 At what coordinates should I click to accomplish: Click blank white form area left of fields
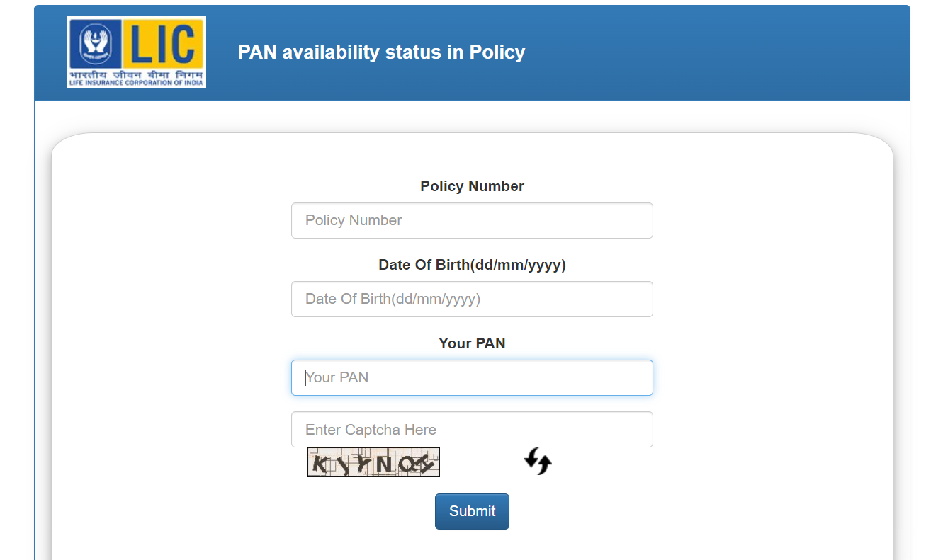[170, 319]
